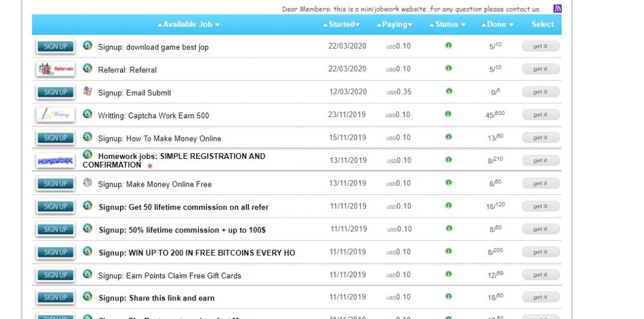Viewport: 644px width, 319px height.
Task: Click the Homework jobs thumbnail icon
Action: (55, 161)
